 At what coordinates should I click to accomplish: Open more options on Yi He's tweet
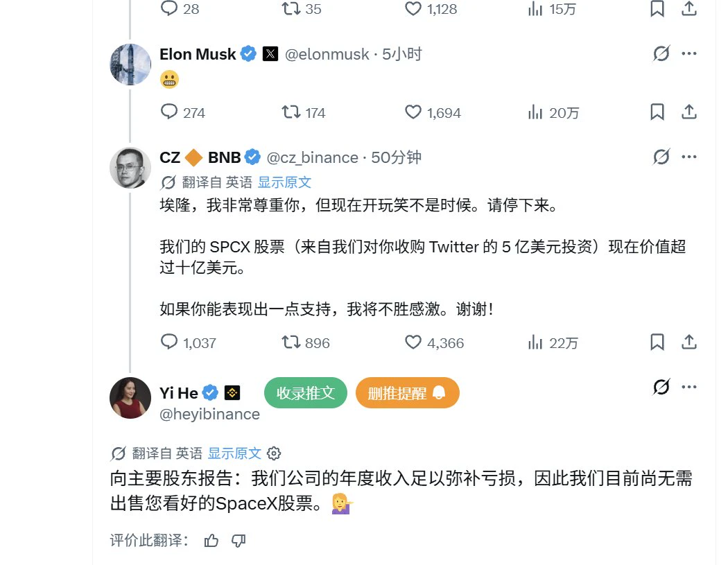point(689,387)
